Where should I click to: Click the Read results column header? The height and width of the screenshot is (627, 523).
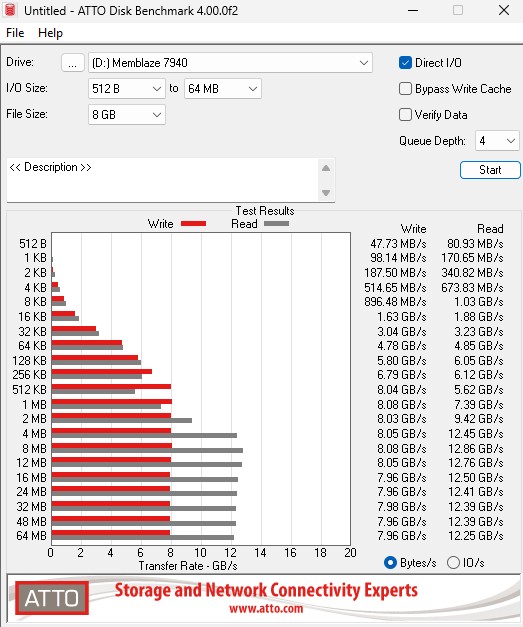tap(490, 229)
